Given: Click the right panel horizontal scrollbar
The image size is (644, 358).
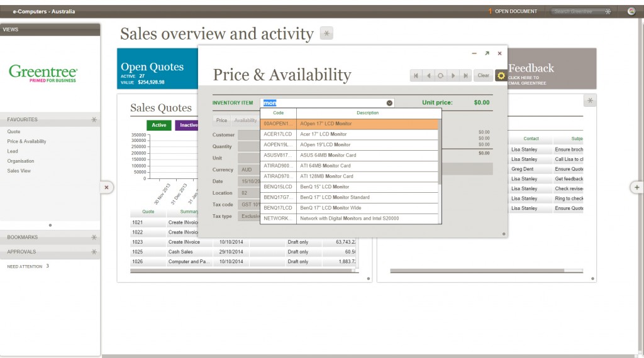Looking at the screenshot, I should 477,271.
